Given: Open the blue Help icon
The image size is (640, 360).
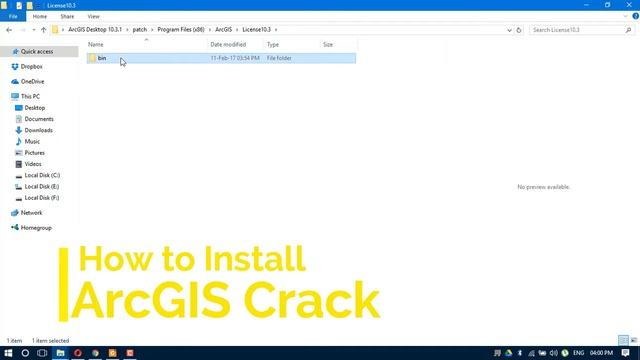Looking at the screenshot, I should click(x=636, y=16).
